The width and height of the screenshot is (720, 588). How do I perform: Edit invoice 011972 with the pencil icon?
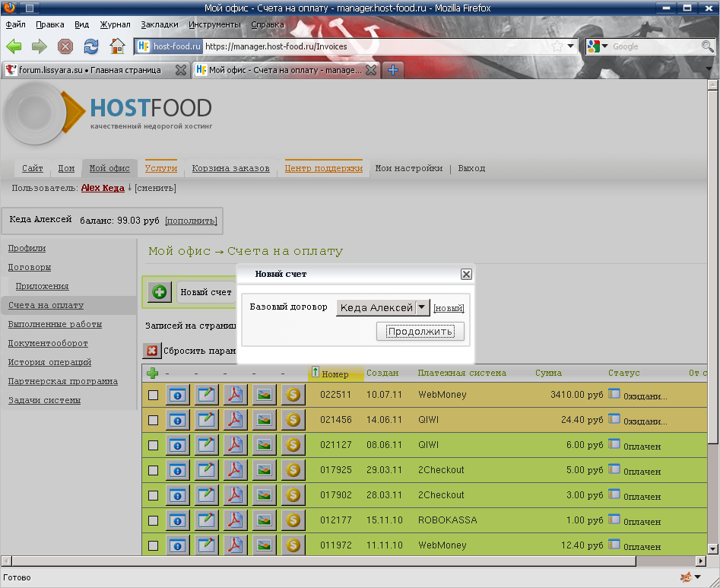click(x=206, y=545)
